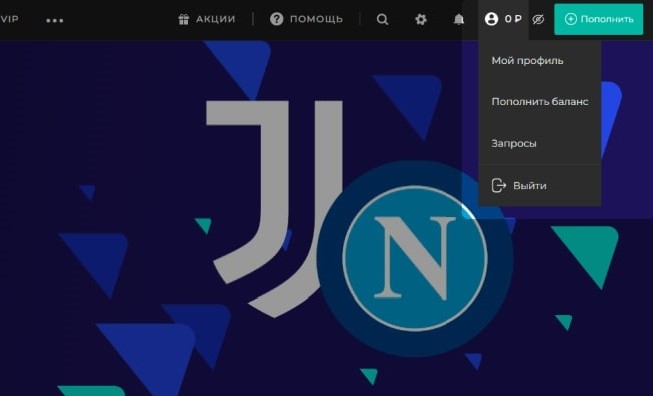Open the search magnifier icon
Screen dimensions: 653x396
(x=382, y=19)
